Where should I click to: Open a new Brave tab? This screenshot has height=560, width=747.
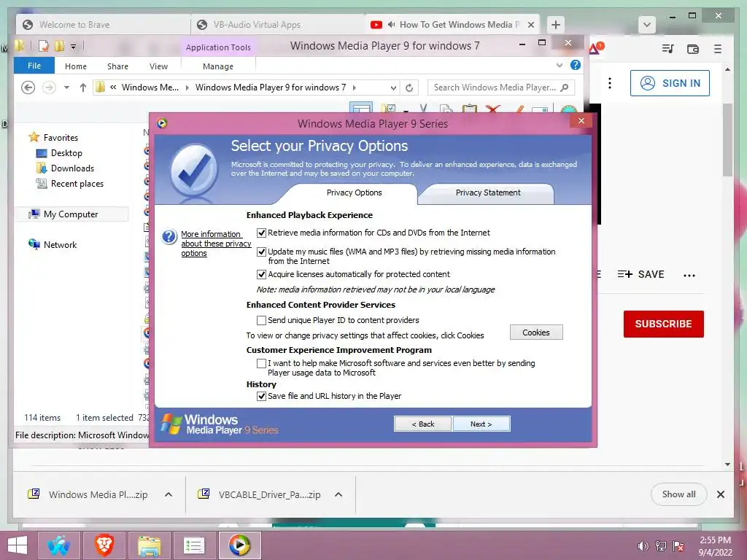click(555, 25)
